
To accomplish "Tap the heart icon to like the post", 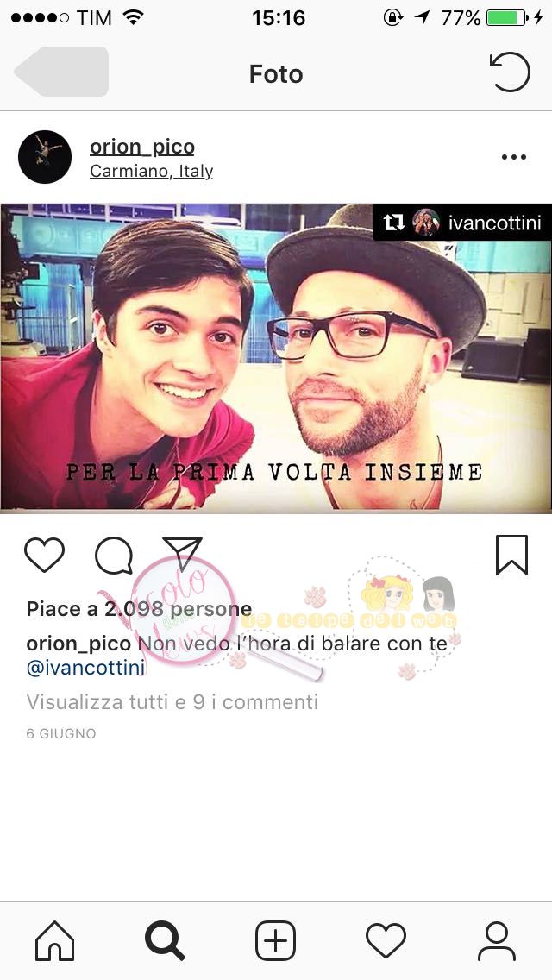I will tap(44, 555).
